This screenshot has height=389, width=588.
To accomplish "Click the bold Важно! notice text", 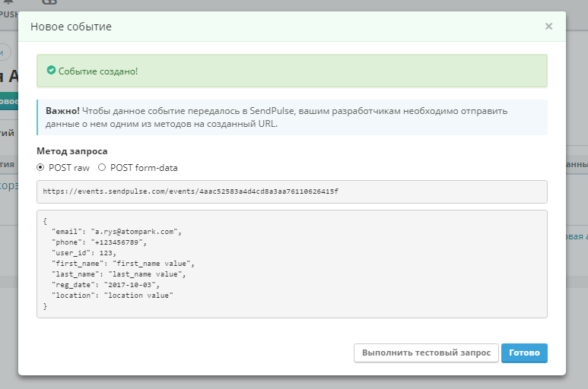I will tap(63, 111).
